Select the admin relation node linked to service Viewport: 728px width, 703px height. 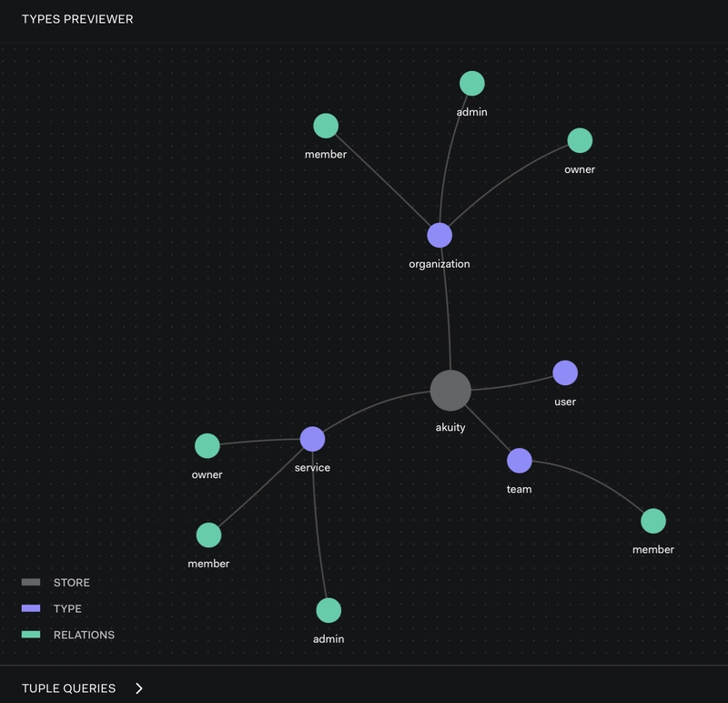click(329, 610)
